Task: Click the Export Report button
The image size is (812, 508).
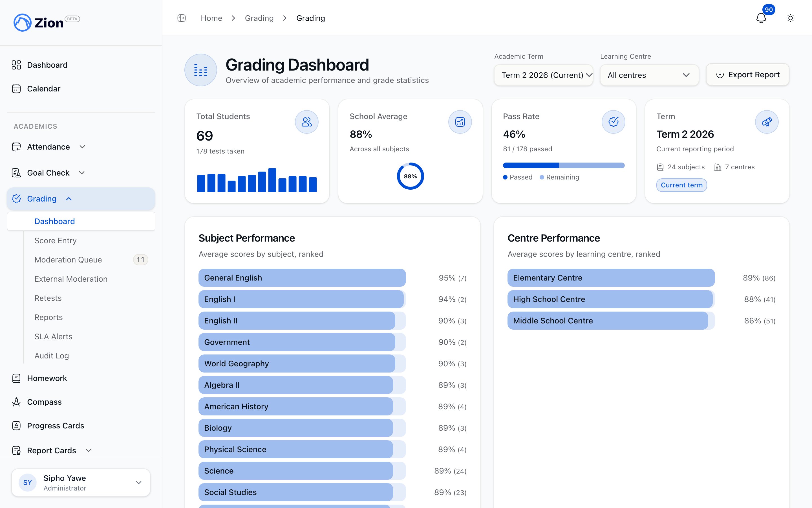Action: [x=748, y=75]
